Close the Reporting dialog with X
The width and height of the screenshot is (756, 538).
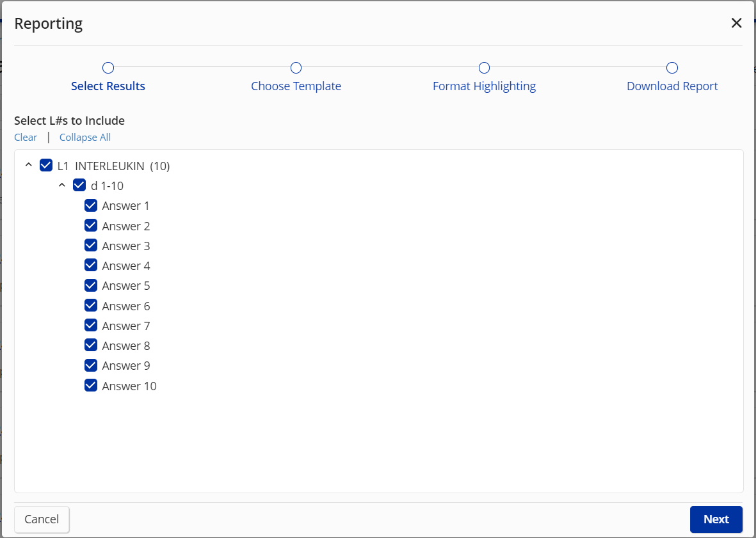[x=736, y=24]
